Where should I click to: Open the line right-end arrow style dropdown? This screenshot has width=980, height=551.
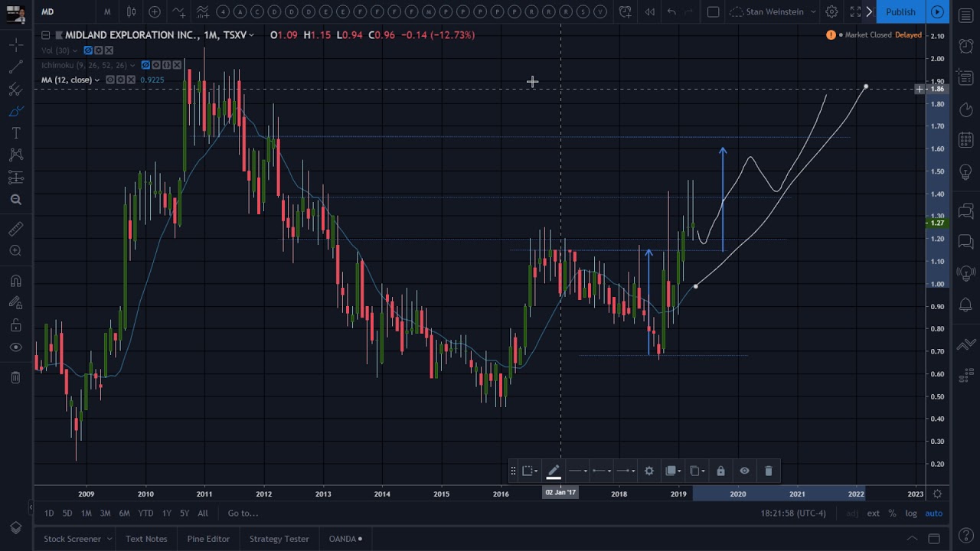[x=626, y=471]
